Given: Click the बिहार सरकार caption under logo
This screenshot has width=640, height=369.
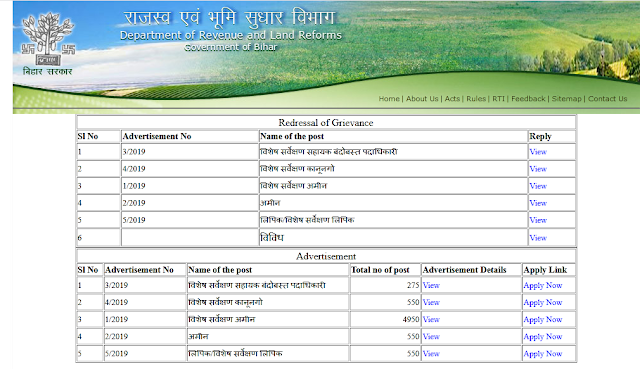Looking at the screenshot, I should [x=48, y=72].
